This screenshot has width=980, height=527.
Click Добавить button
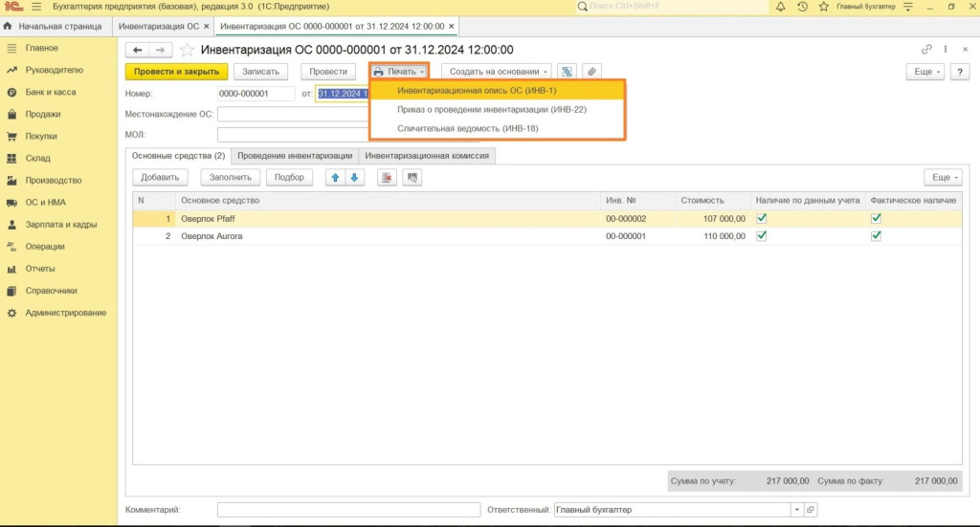(x=160, y=177)
